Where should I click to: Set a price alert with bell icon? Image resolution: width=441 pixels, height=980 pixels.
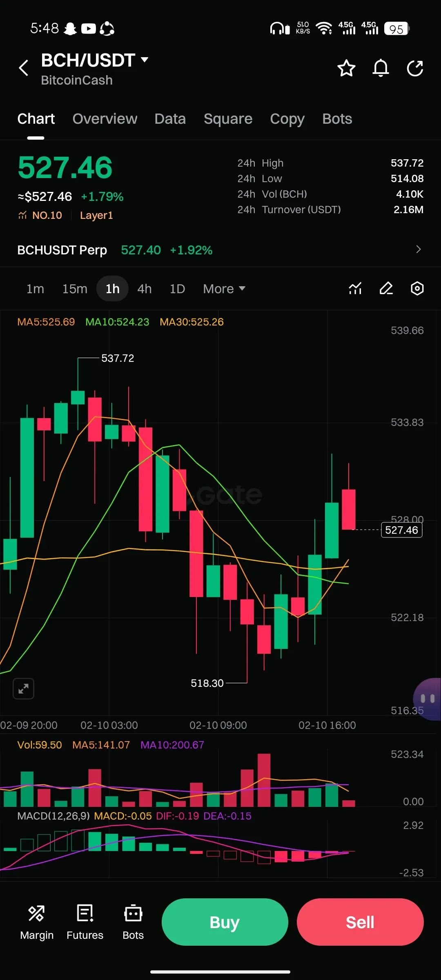point(381,68)
